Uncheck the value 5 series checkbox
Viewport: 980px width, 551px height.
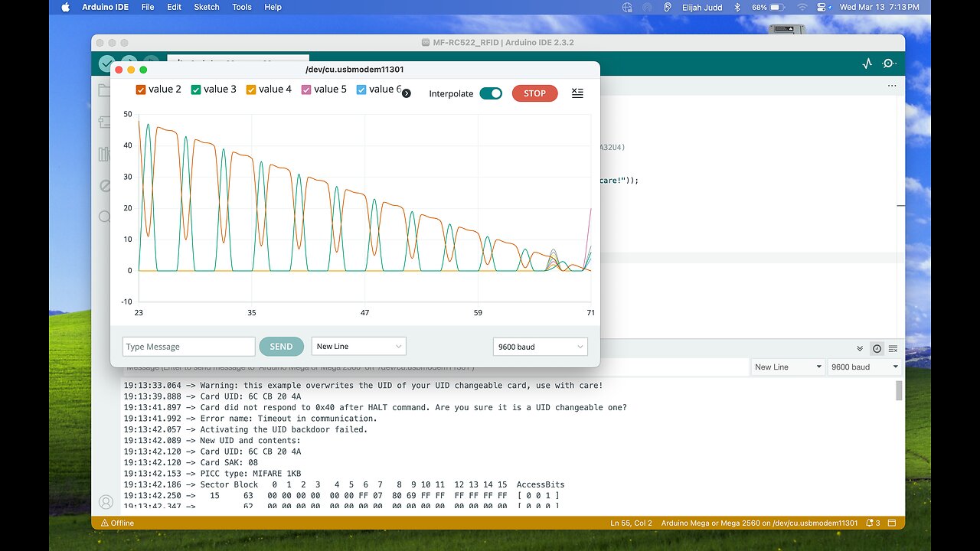click(306, 90)
